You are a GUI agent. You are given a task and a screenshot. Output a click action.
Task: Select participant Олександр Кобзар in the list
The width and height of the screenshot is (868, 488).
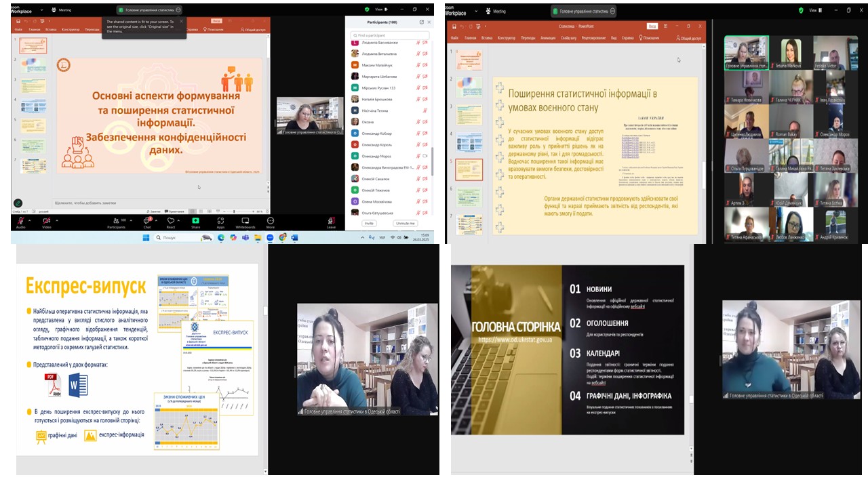390,134
